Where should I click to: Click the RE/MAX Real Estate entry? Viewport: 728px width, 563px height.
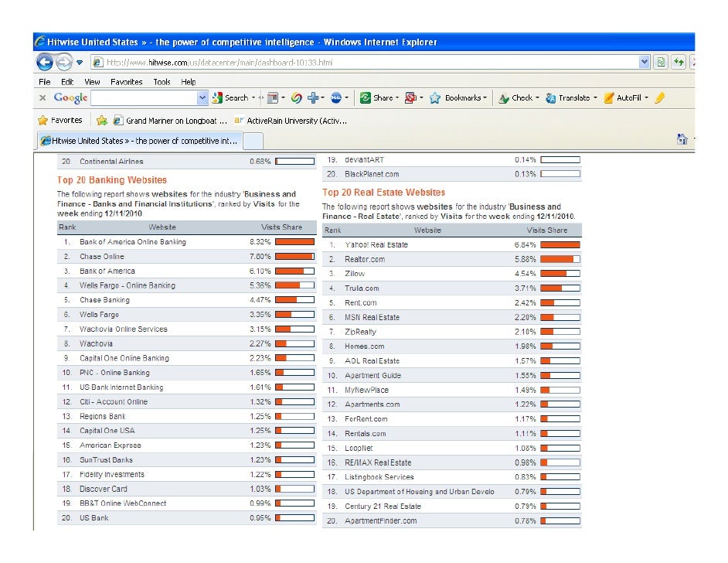(378, 462)
